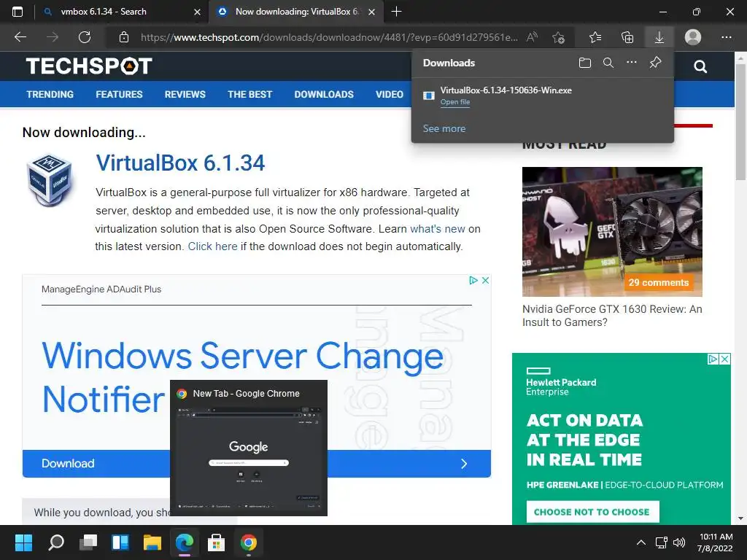747x560 pixels.
Task: Click VirtualBox-6.1.34-150636-Win.exe download entry
Action: 542,96
